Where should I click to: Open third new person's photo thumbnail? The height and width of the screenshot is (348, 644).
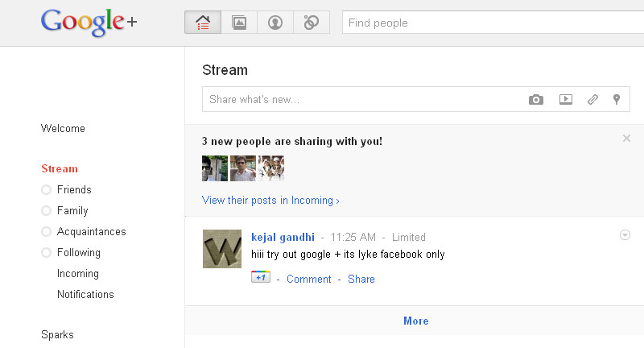pyautogui.click(x=271, y=168)
